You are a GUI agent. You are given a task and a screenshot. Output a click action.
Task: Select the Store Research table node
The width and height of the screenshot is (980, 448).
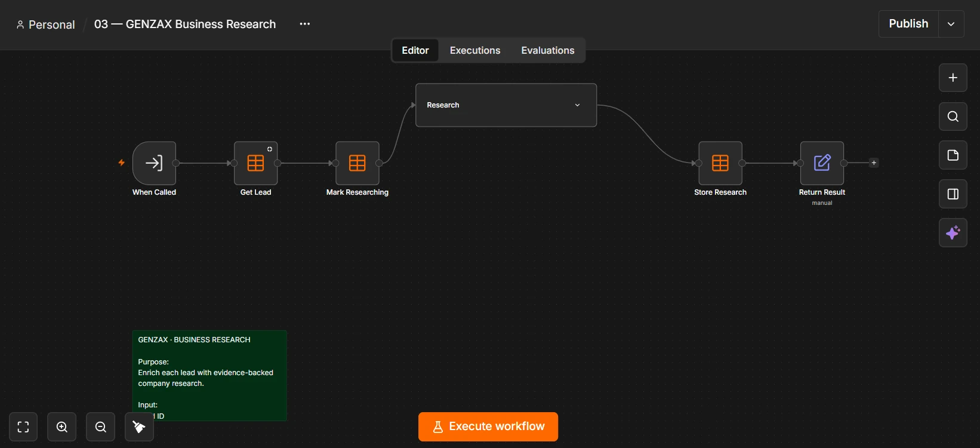(x=720, y=163)
